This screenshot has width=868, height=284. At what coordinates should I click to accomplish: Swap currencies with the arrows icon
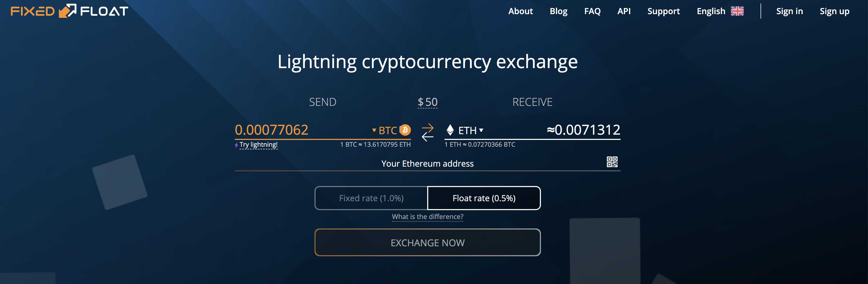428,132
